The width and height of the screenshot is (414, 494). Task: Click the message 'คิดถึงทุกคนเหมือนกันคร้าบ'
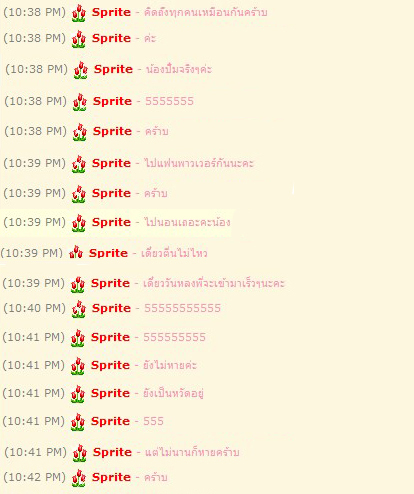[206, 12]
